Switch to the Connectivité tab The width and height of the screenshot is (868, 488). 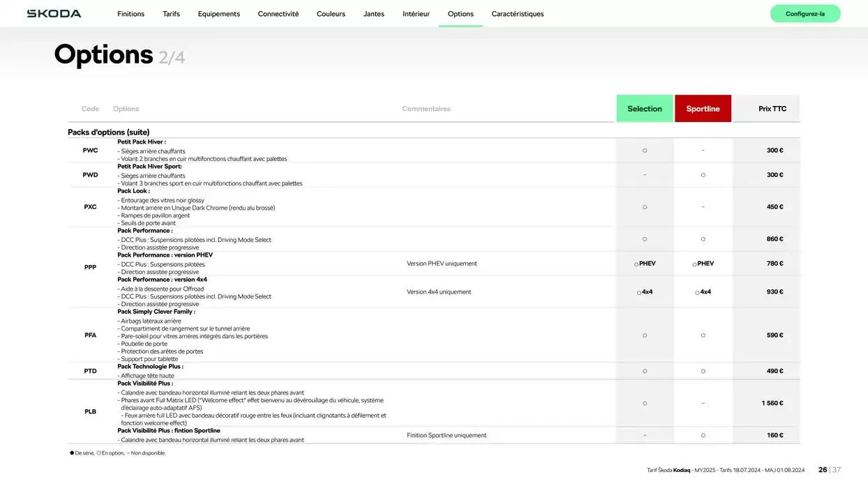click(278, 14)
